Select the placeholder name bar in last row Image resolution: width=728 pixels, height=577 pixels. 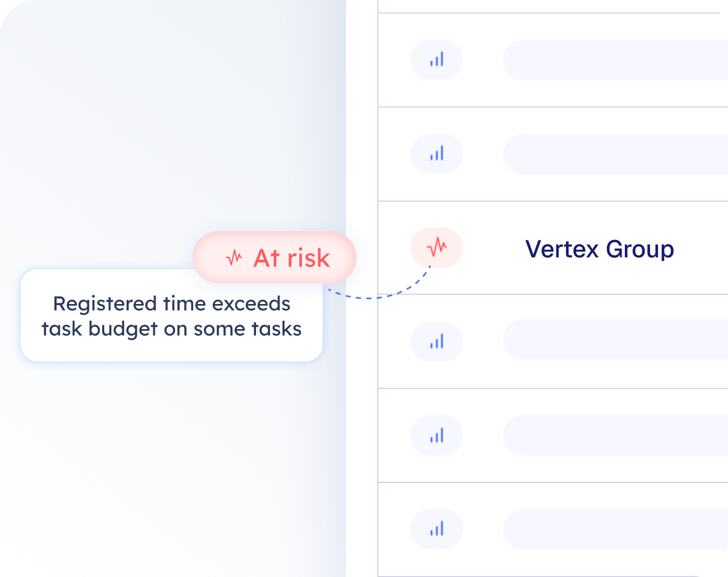[x=616, y=529]
